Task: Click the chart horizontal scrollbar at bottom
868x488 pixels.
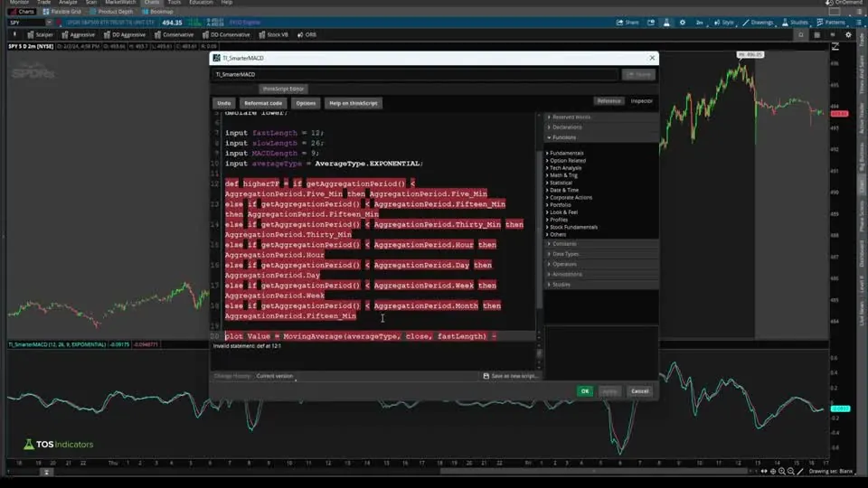Action: pos(592,472)
